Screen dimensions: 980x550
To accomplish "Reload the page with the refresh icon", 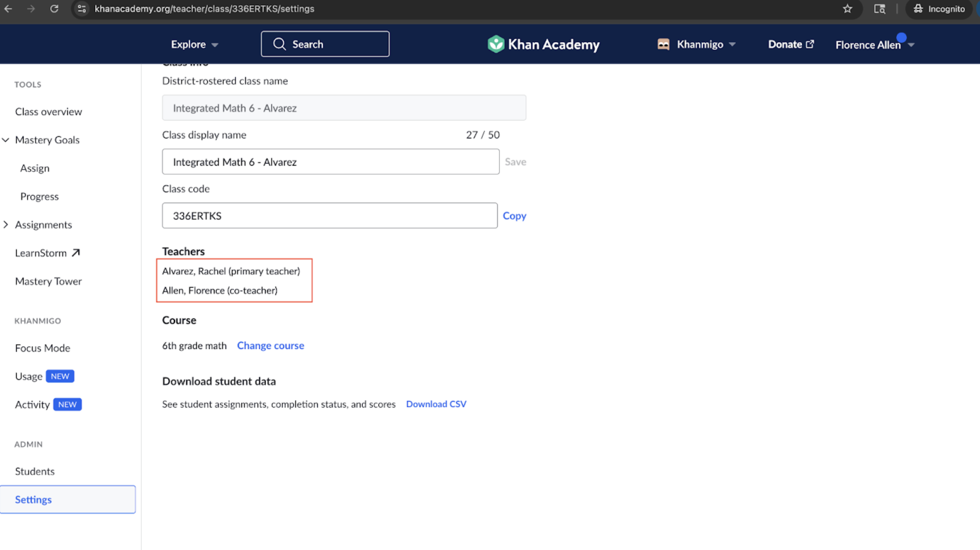I will (x=54, y=9).
